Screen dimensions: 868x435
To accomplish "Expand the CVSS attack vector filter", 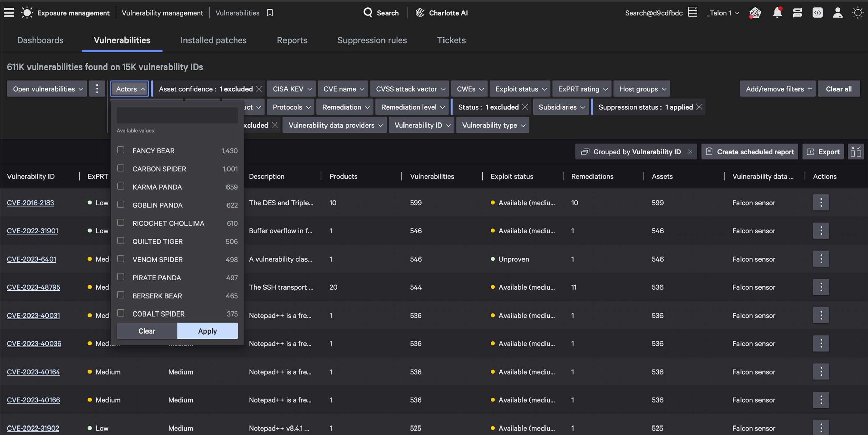I will (410, 89).
